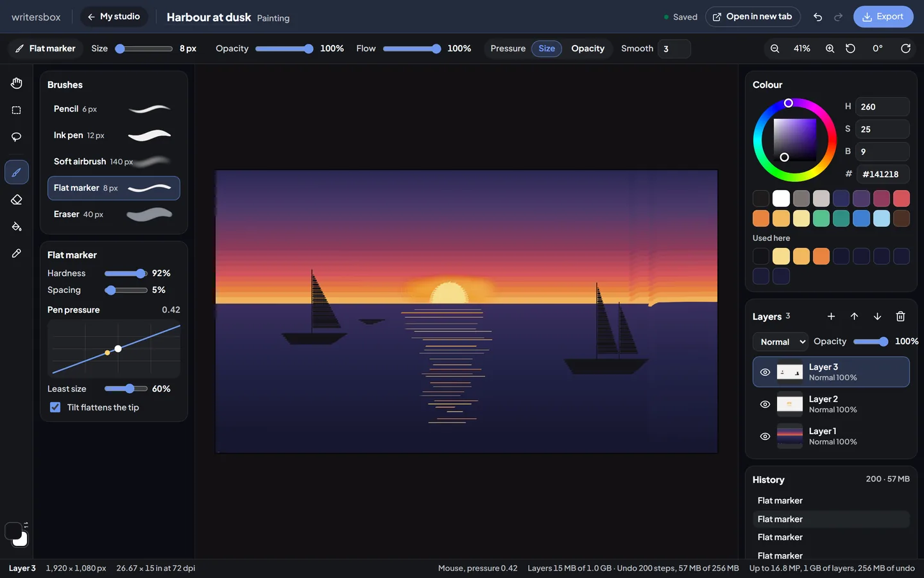Add a new layer
Viewport: 924px width, 578px height.
point(831,317)
